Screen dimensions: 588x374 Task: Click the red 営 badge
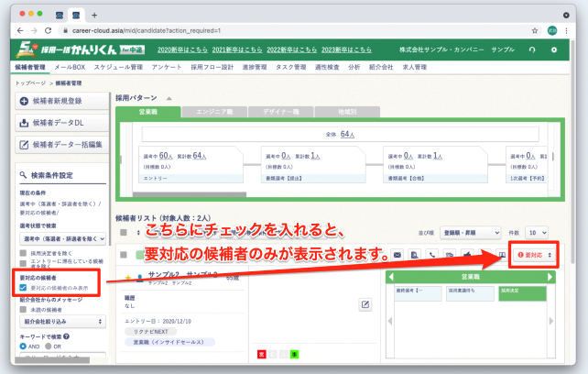coord(261,354)
